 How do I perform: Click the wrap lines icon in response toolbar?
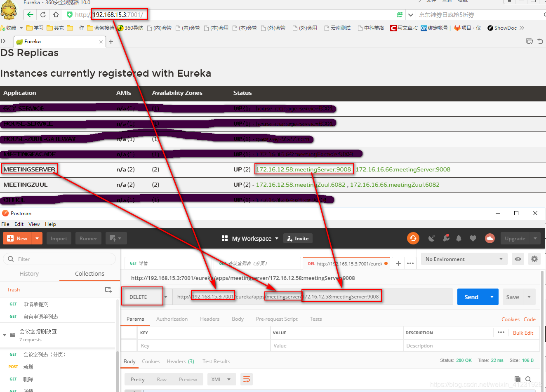coord(247,379)
